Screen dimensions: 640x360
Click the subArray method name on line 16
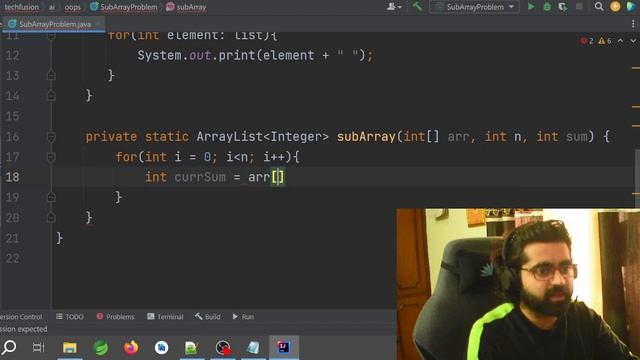coord(366,137)
